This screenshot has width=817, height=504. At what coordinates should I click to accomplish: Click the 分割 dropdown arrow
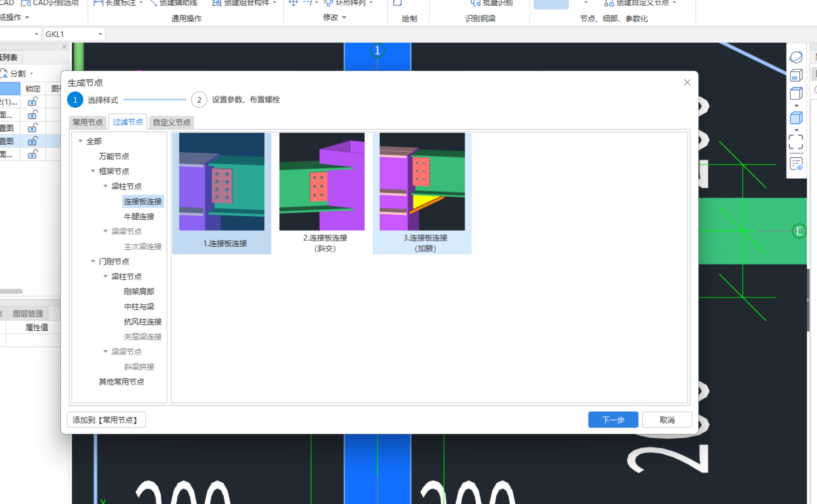coord(32,74)
